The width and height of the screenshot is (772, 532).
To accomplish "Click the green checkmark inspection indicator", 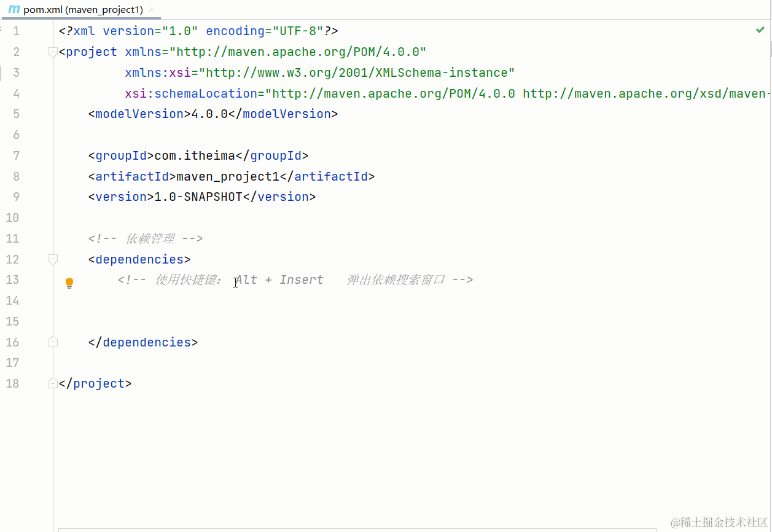I will pyautogui.click(x=760, y=29).
